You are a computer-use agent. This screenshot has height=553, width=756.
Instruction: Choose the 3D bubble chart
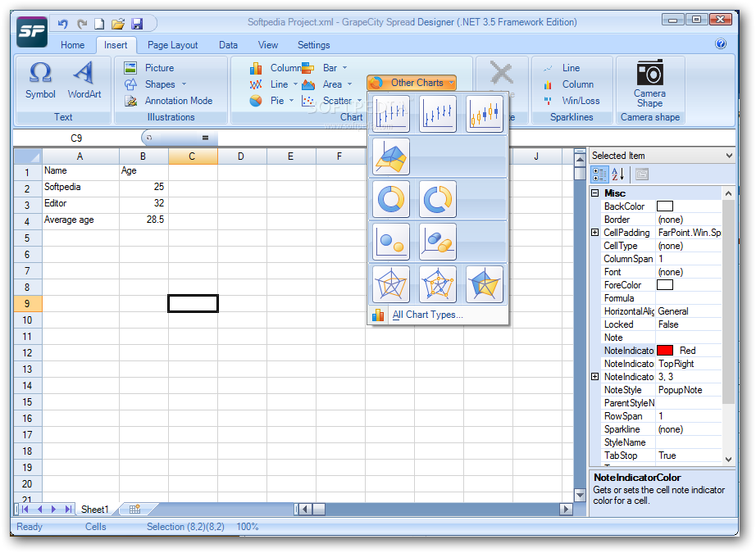(x=438, y=242)
